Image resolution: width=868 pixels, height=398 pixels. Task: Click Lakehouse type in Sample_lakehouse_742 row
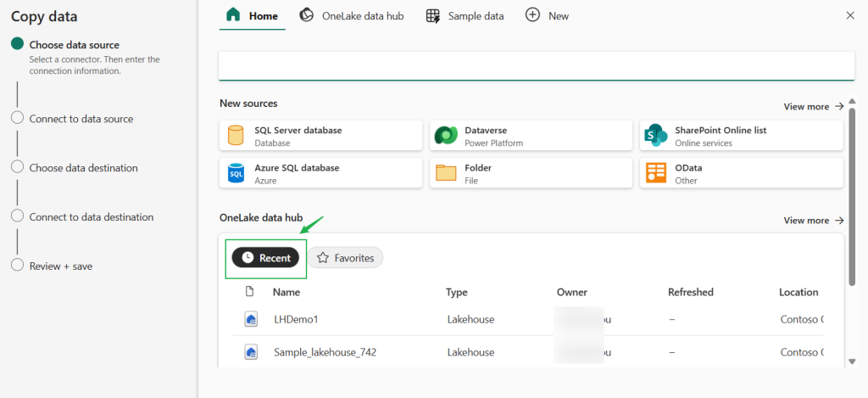(x=470, y=352)
